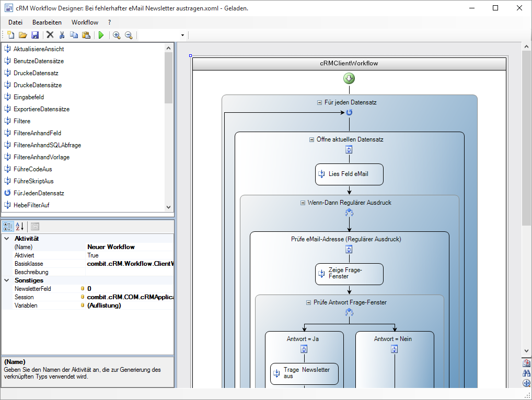Click the activity list vertical scrollbar thumb
The height and width of the screenshot is (400, 532).
click(168, 77)
